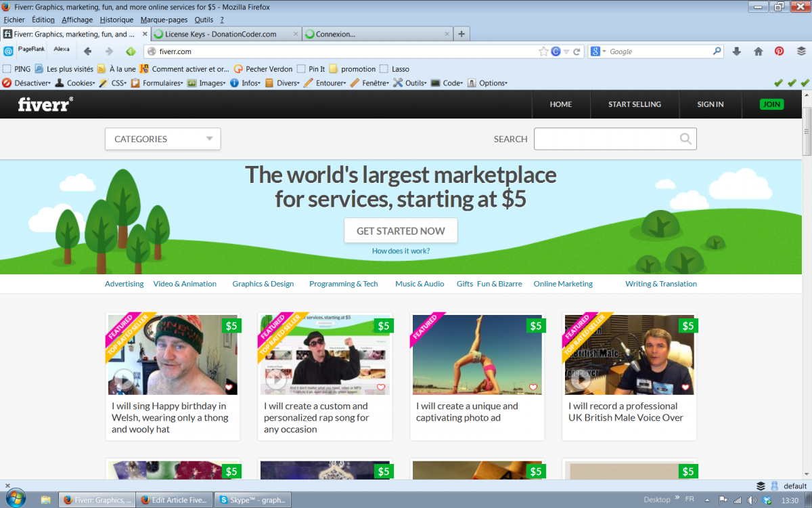
Task: Open the Fichier menu
Action: 14,20
